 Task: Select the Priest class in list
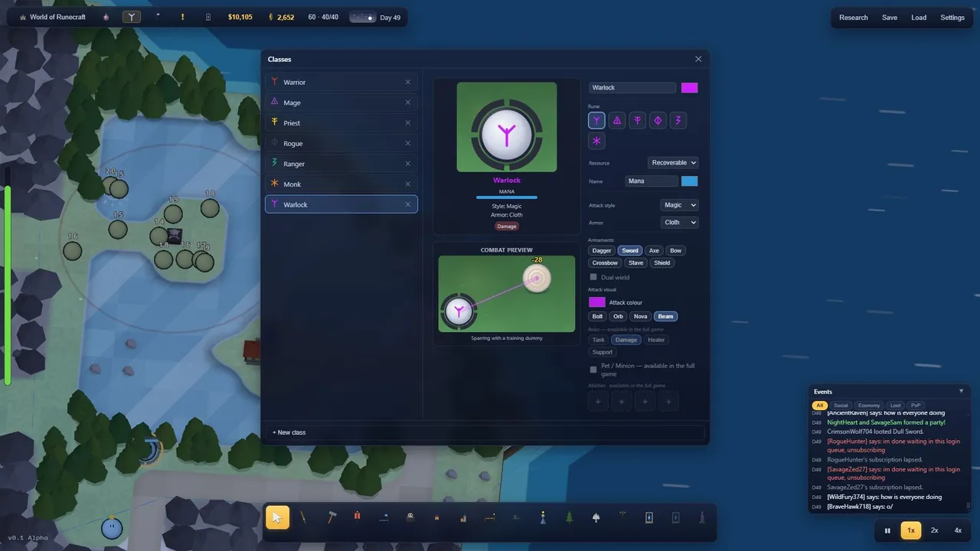pyautogui.click(x=341, y=122)
